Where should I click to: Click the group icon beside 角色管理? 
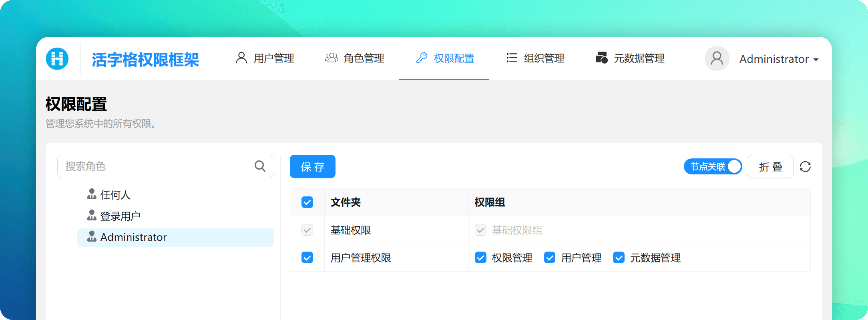point(332,58)
